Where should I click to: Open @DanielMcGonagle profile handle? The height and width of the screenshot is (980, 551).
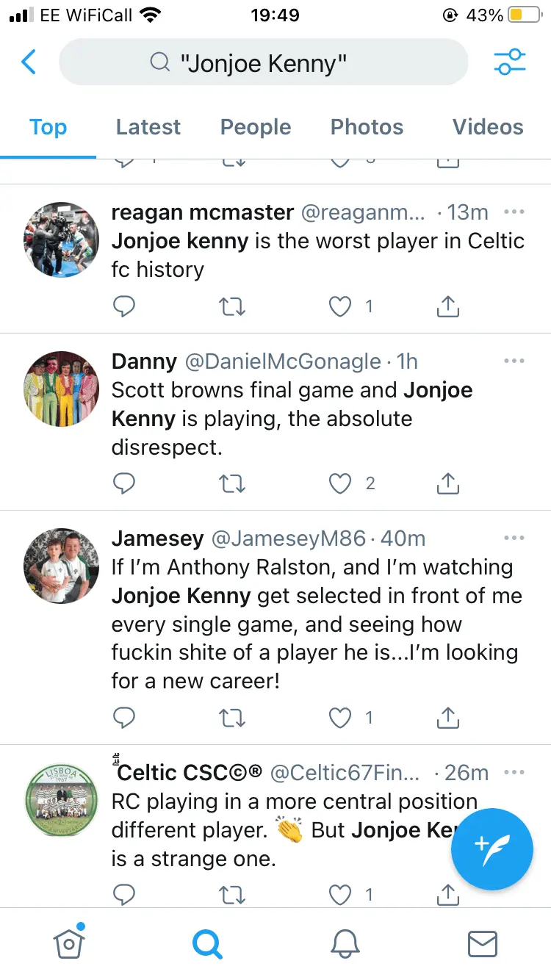[x=283, y=361]
